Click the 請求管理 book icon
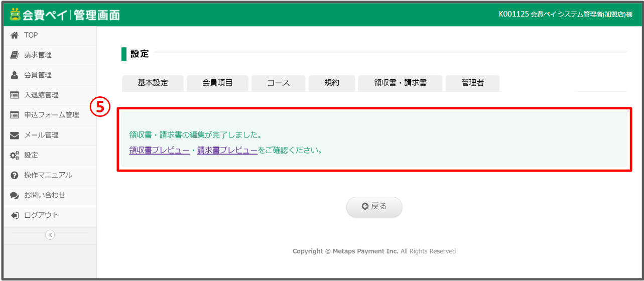 (15, 55)
